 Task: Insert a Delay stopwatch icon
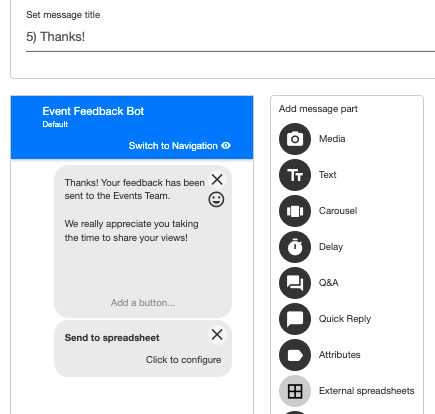[295, 247]
